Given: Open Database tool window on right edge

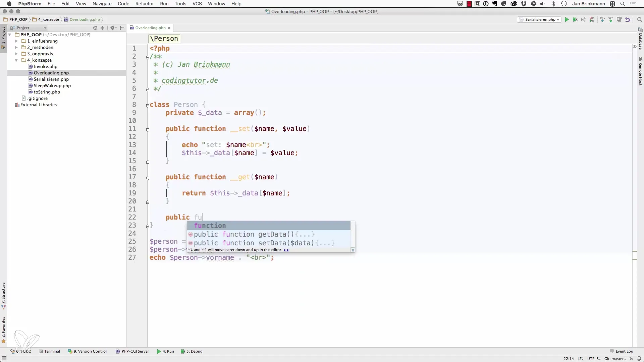Looking at the screenshot, I should [640, 39].
